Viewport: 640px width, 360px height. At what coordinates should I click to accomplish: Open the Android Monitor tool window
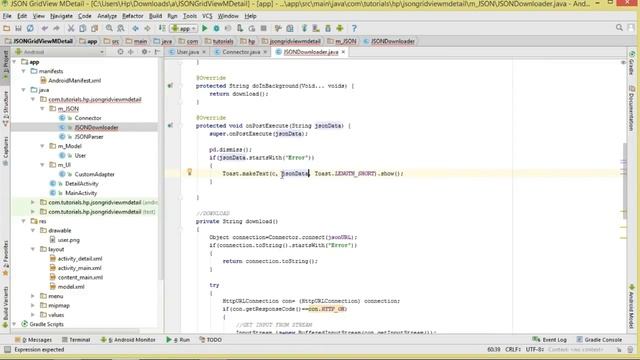128,339
